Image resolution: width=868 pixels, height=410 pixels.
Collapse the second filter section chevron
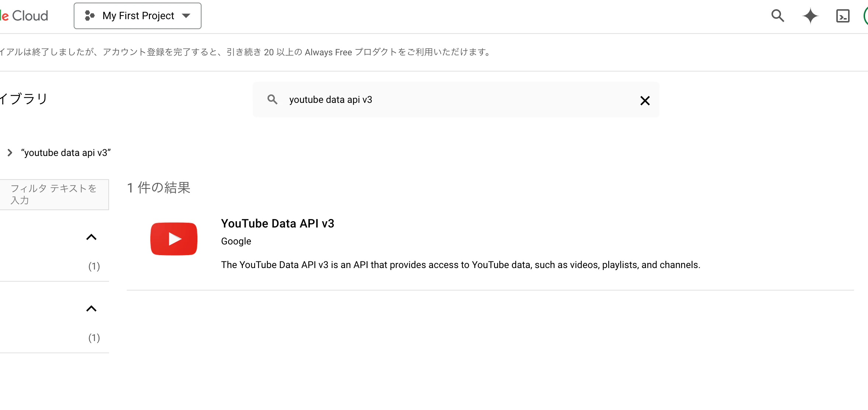tap(91, 309)
